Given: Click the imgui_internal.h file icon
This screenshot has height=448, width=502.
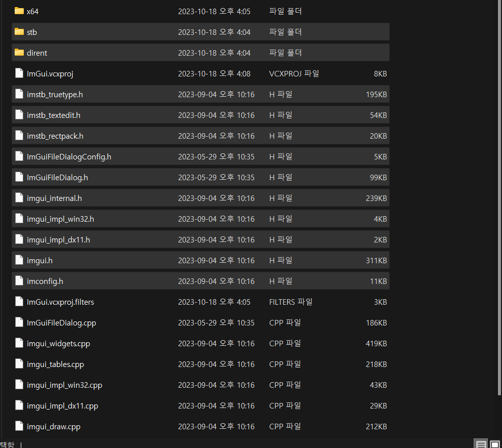Looking at the screenshot, I should click(19, 198).
